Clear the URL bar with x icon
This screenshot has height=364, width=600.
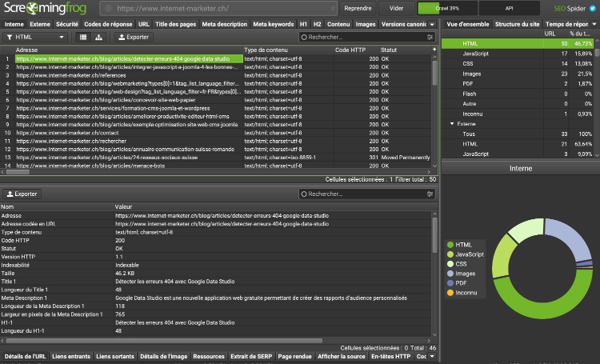click(x=333, y=8)
